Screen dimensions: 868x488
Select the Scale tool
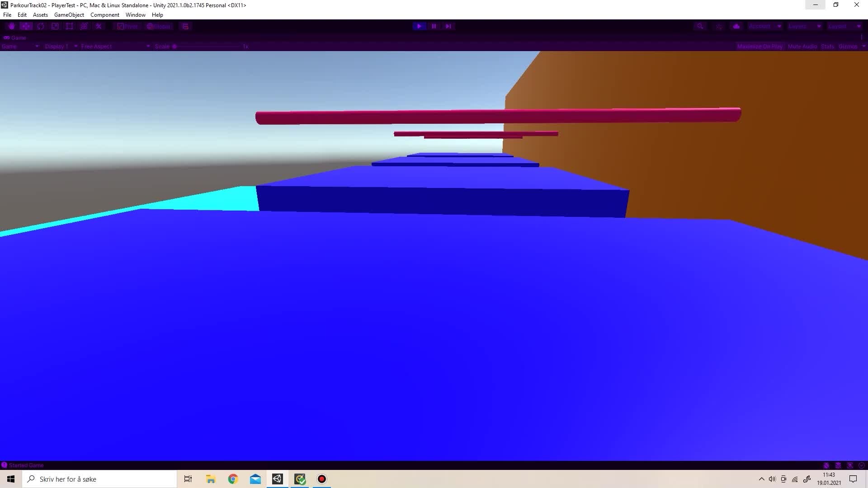pyautogui.click(x=55, y=26)
